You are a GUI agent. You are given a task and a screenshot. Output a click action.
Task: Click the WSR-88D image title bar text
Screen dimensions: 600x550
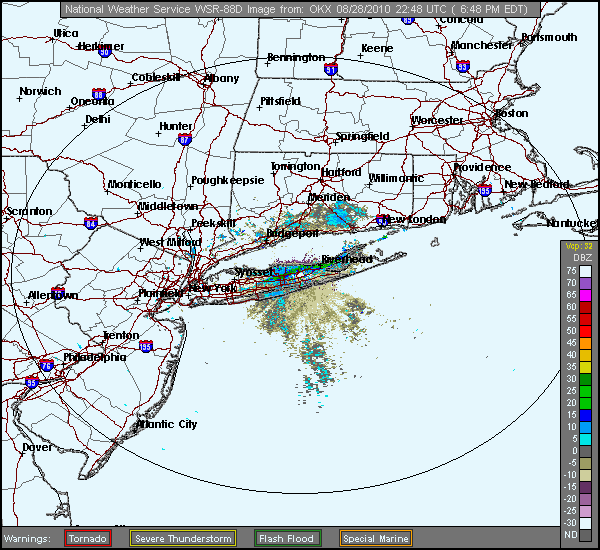point(297,9)
